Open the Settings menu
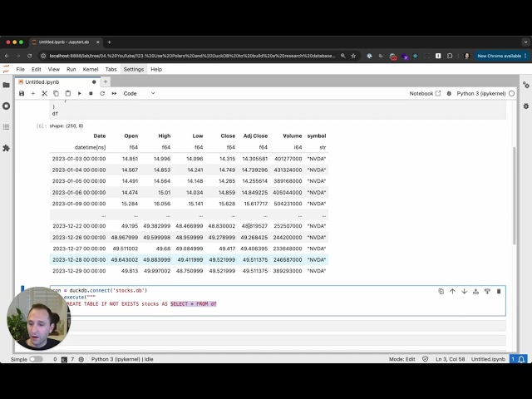This screenshot has width=532, height=399. [134, 69]
